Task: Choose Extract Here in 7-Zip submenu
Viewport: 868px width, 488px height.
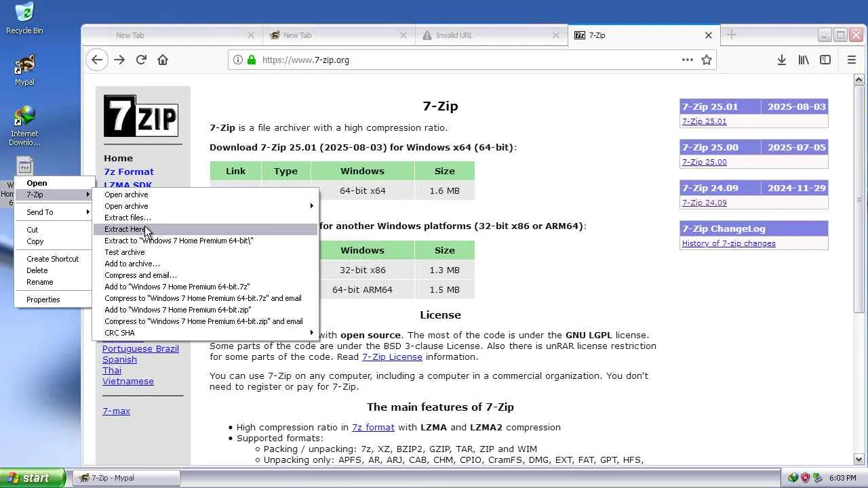Action: 205,229
